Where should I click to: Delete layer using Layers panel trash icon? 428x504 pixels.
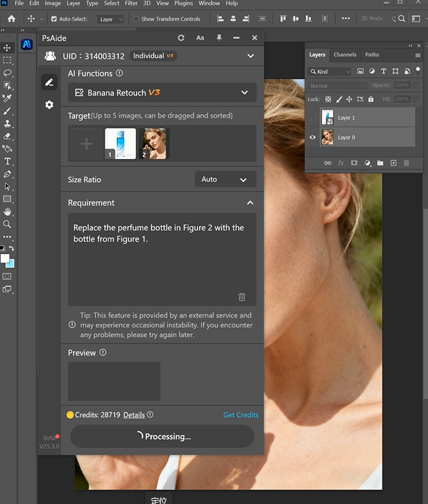click(x=406, y=163)
